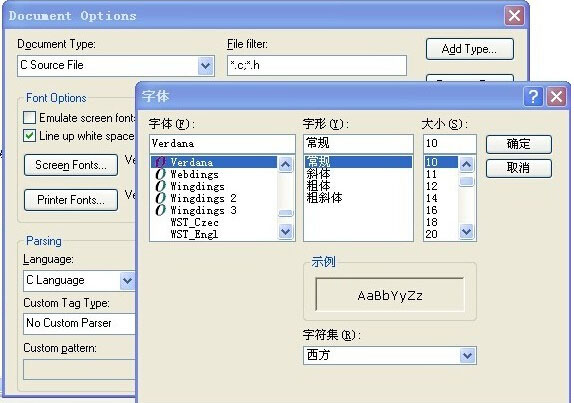574x403 pixels.
Task: Select size 12 in the list
Action: [x=441, y=186]
